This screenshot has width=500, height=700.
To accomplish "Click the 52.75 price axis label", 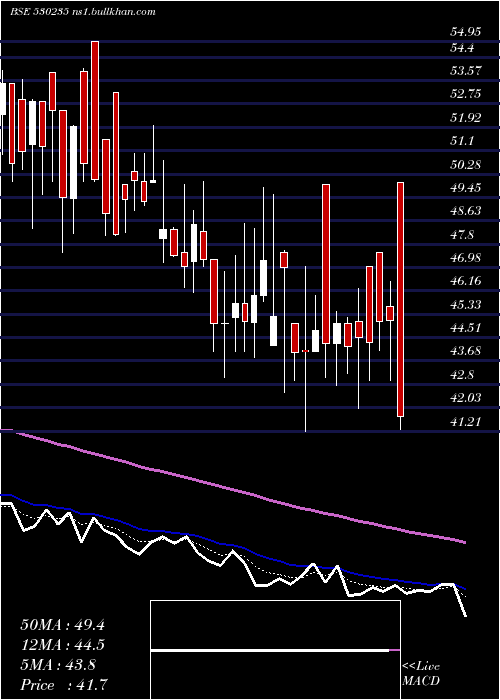I will point(466,94).
